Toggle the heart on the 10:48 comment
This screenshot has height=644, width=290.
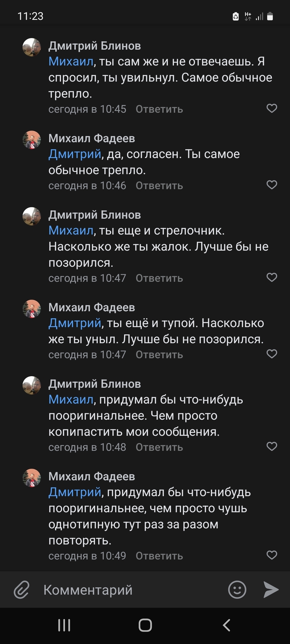coord(271,446)
